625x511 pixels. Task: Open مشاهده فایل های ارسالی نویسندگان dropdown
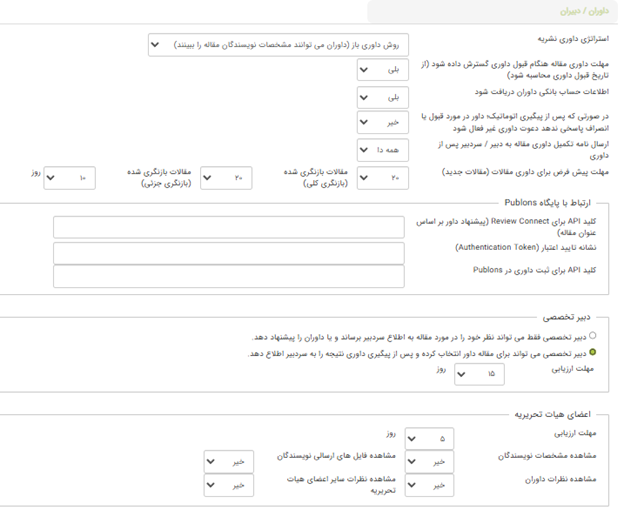tap(229, 462)
